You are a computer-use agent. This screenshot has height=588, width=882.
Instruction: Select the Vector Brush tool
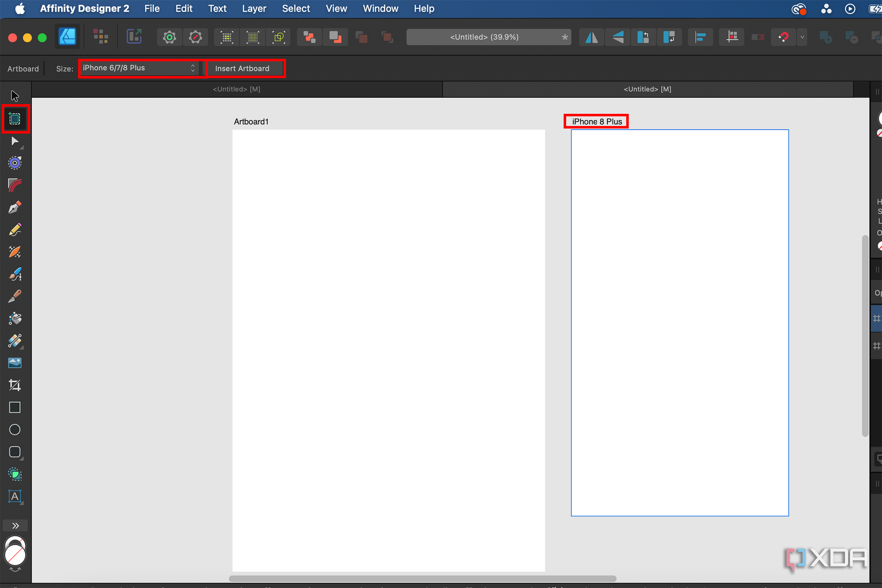15,274
